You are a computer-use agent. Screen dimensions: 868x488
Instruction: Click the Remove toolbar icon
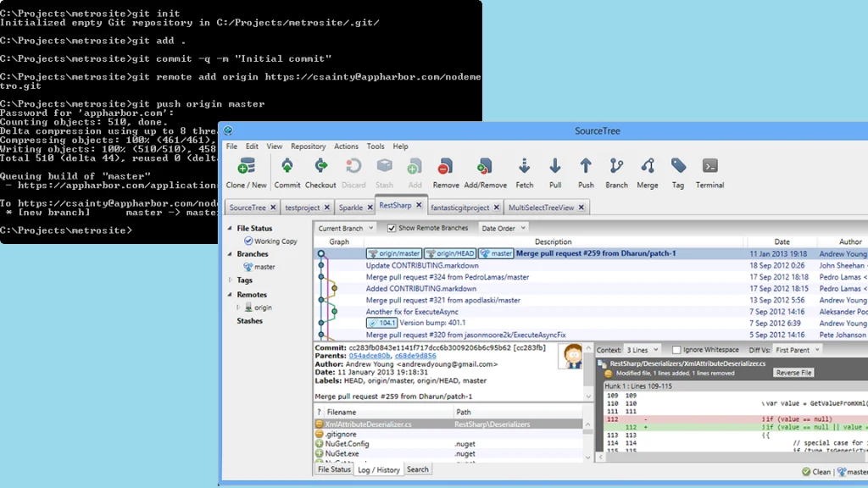446,167
